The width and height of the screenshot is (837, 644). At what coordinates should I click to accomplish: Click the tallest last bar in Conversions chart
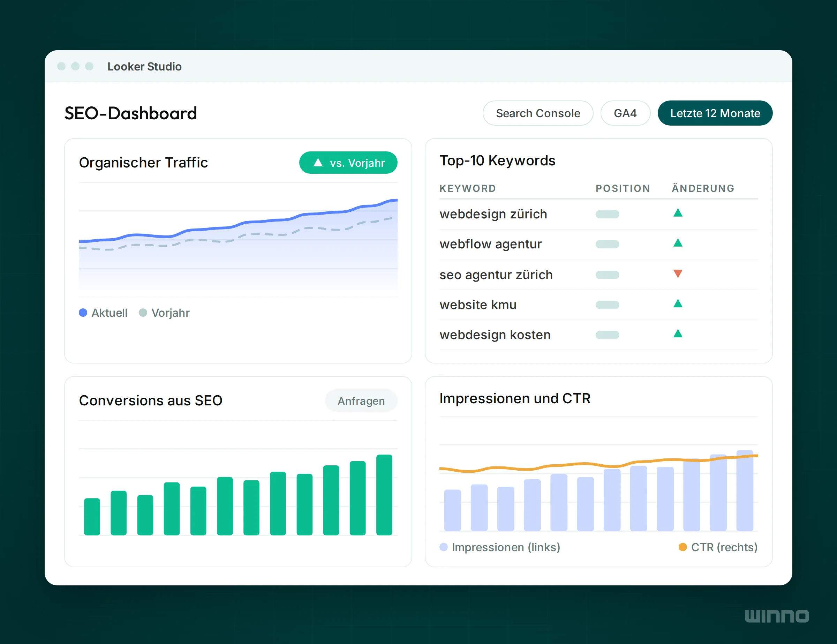coord(384,495)
